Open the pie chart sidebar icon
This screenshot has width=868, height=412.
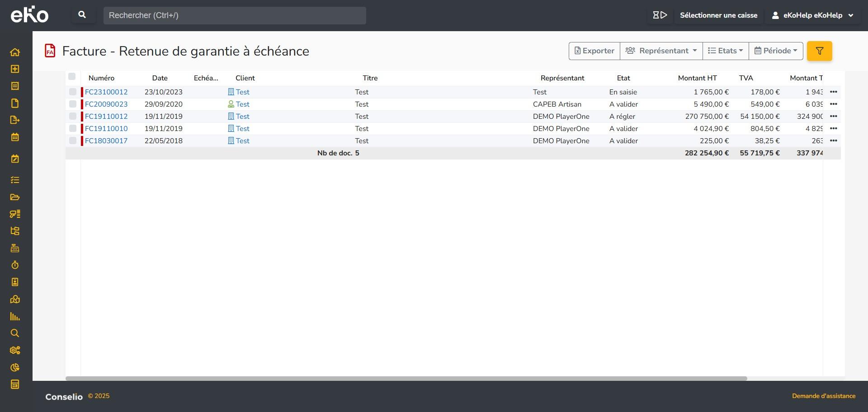15,368
